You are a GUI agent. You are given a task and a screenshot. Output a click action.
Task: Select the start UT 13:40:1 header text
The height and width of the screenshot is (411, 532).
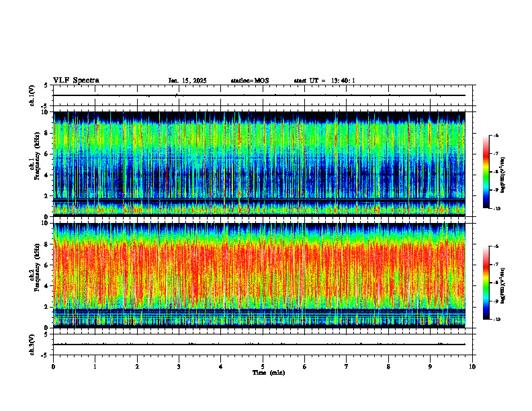click(x=324, y=81)
